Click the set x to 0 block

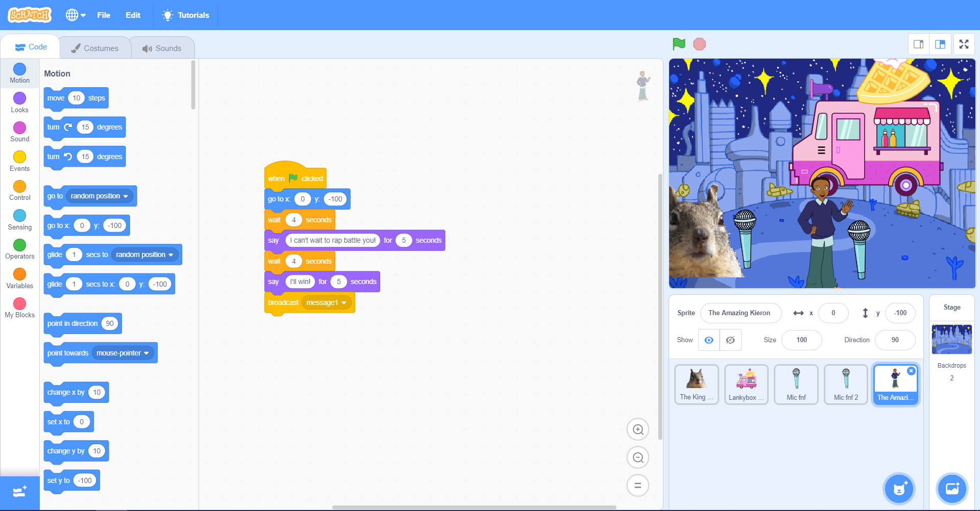[69, 422]
